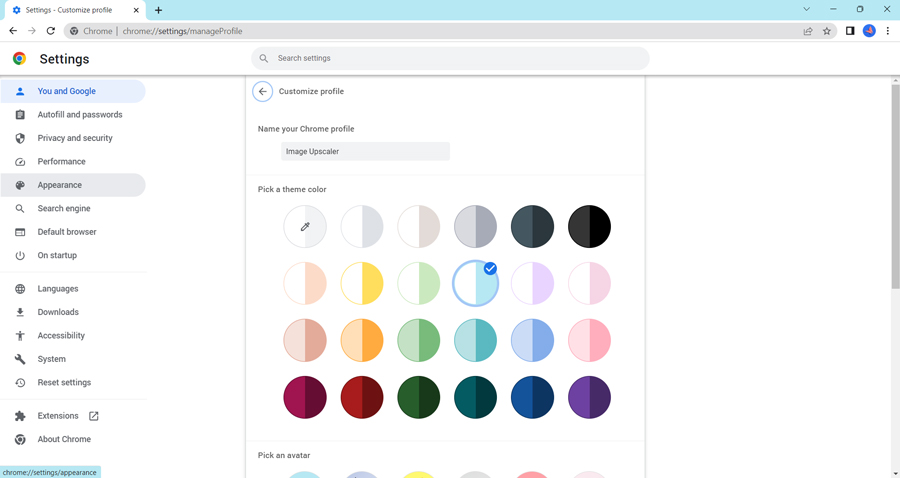Open Privacy and security section
Screen dimensions: 900x478
coord(73,138)
